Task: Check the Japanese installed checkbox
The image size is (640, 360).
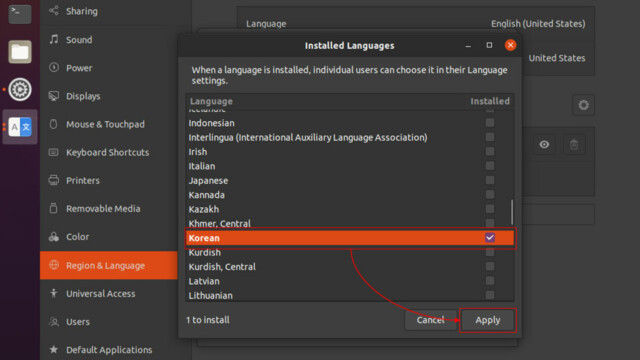Action: (490, 180)
